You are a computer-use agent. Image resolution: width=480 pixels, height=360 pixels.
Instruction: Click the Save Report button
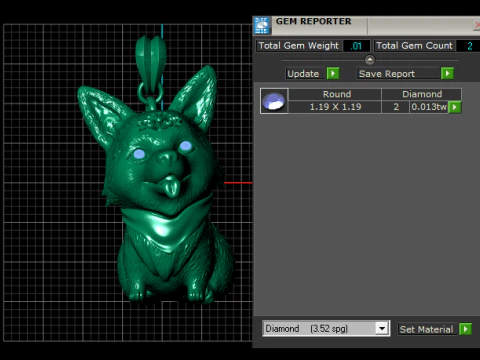398,73
